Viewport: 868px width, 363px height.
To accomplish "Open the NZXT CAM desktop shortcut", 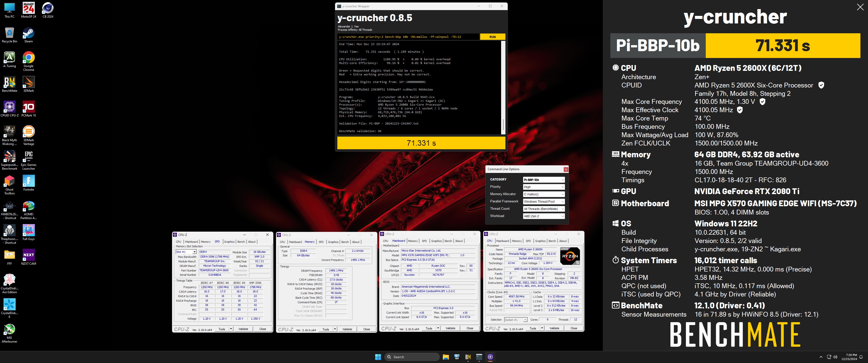I will (29, 257).
